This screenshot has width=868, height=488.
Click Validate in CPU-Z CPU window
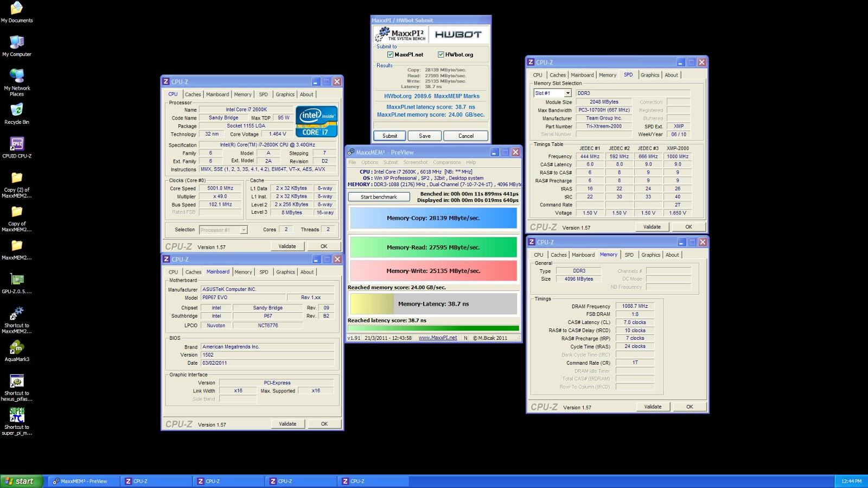coord(288,246)
